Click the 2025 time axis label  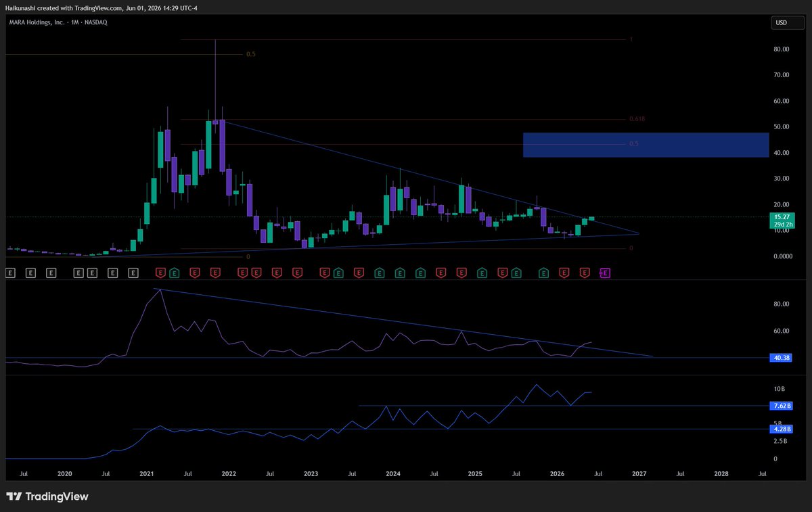click(x=475, y=474)
